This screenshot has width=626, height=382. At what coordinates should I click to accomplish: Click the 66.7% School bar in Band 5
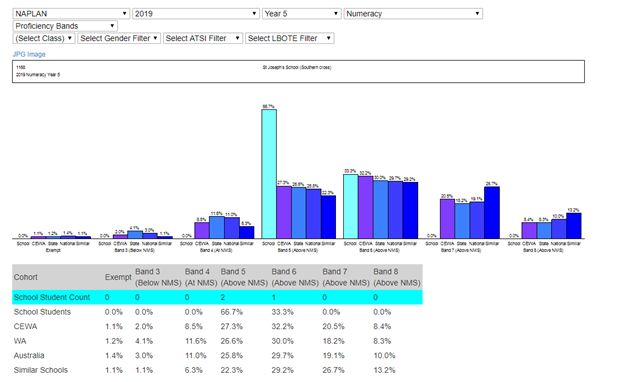(269, 174)
